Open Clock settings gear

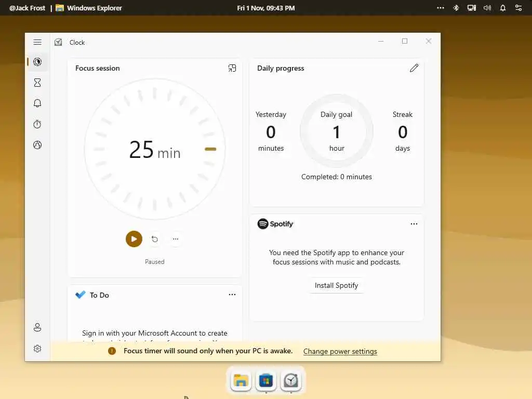pos(37,349)
